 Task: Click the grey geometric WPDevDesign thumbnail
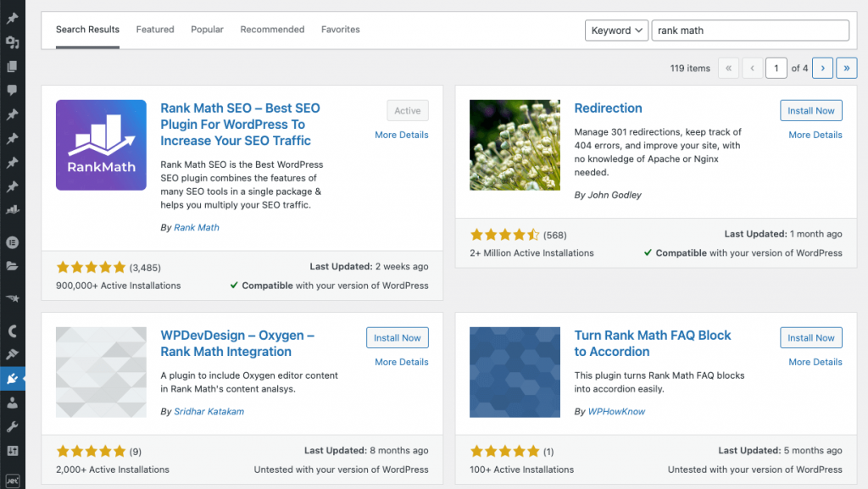point(102,372)
